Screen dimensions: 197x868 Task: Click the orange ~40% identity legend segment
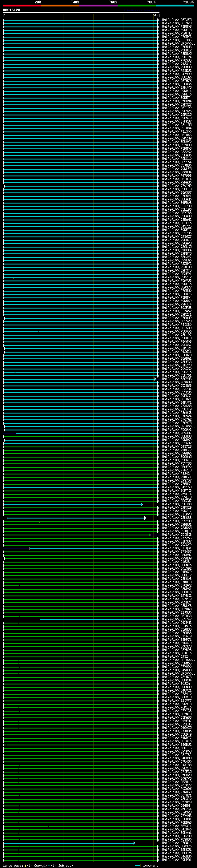(60, 6)
